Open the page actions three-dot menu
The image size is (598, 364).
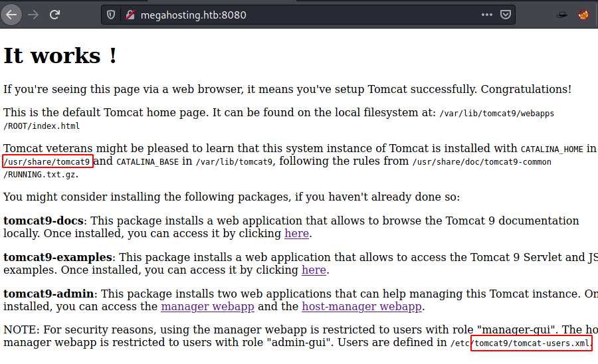tap(486, 15)
